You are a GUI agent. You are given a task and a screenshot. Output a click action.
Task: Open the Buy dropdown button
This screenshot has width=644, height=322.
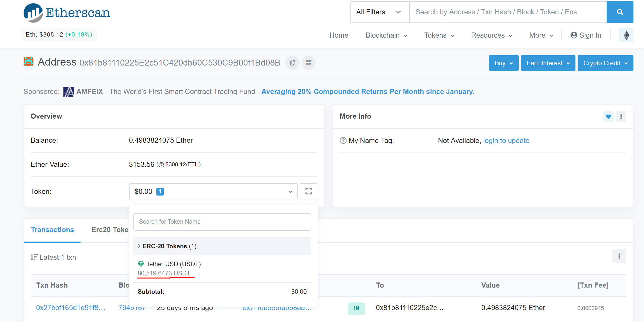point(504,63)
